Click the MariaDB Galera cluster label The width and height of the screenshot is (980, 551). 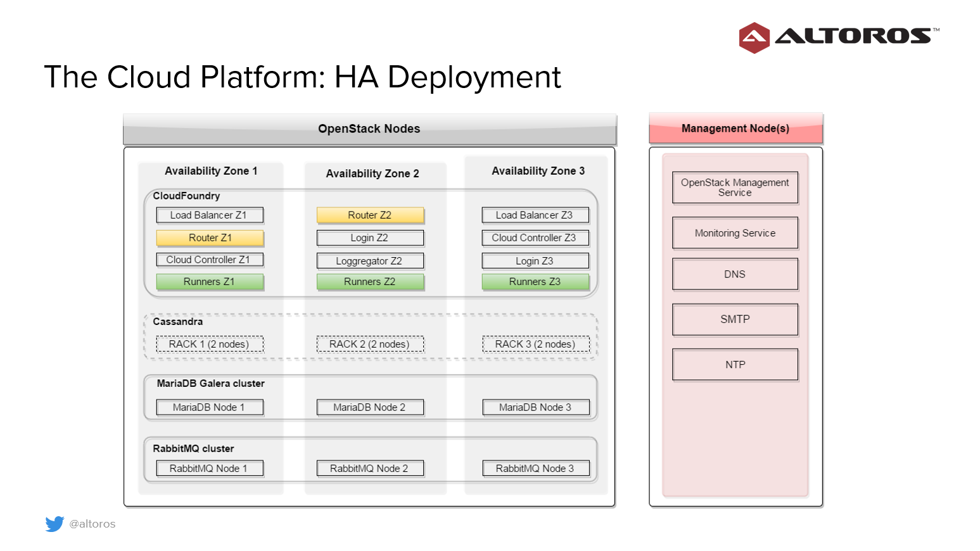pyautogui.click(x=211, y=383)
